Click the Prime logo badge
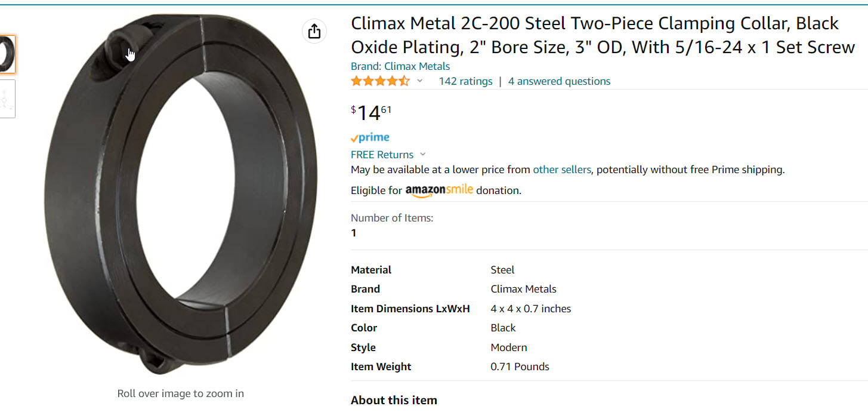The image size is (868, 412). coord(370,137)
